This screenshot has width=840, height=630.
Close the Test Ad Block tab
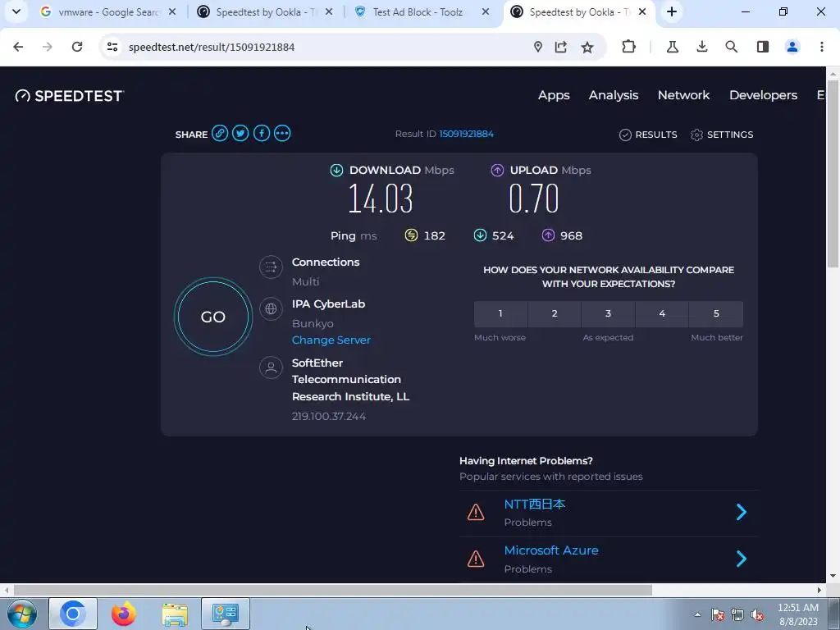click(x=486, y=11)
